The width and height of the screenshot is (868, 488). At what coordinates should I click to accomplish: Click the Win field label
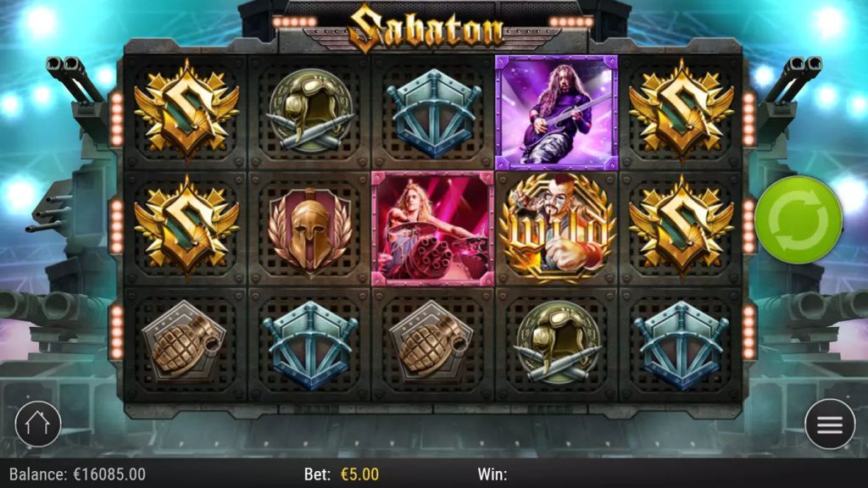492,474
